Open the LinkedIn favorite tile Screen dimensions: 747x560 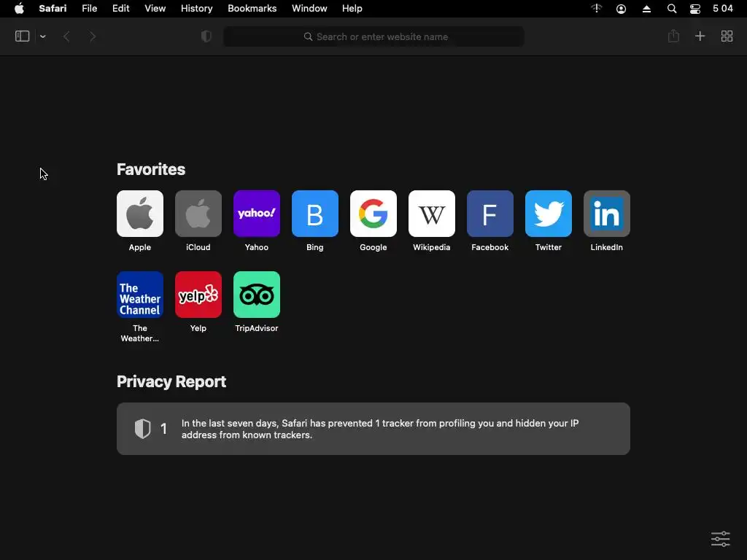point(607,214)
